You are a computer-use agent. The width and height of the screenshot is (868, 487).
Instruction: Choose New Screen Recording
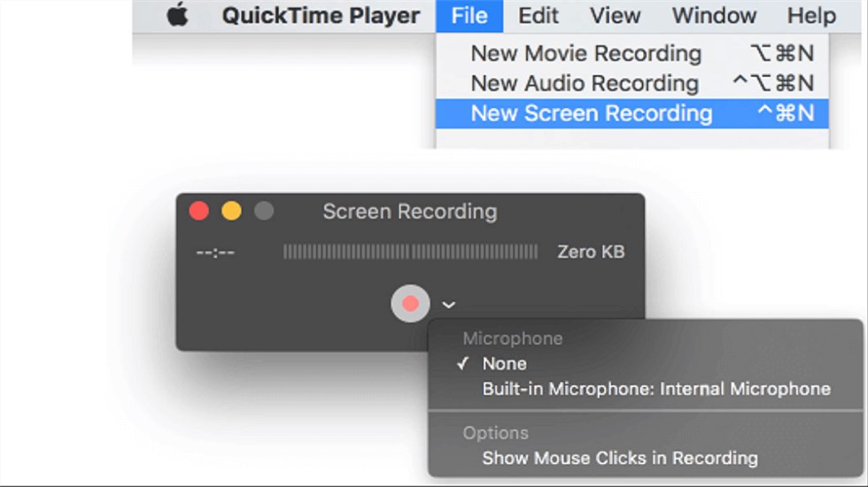(632, 113)
